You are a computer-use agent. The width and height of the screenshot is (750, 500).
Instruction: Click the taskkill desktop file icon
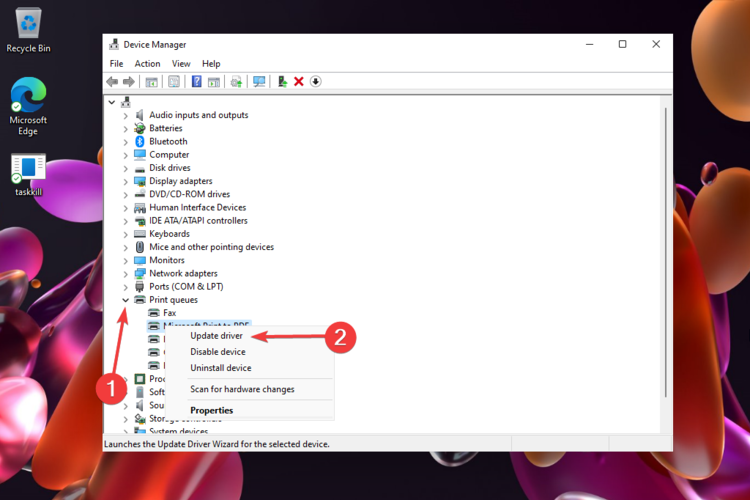click(x=28, y=172)
